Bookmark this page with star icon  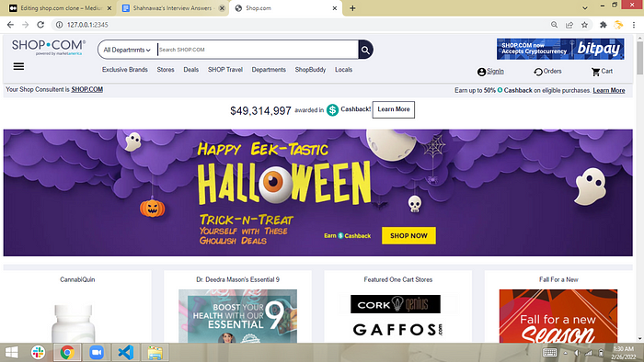(584, 25)
